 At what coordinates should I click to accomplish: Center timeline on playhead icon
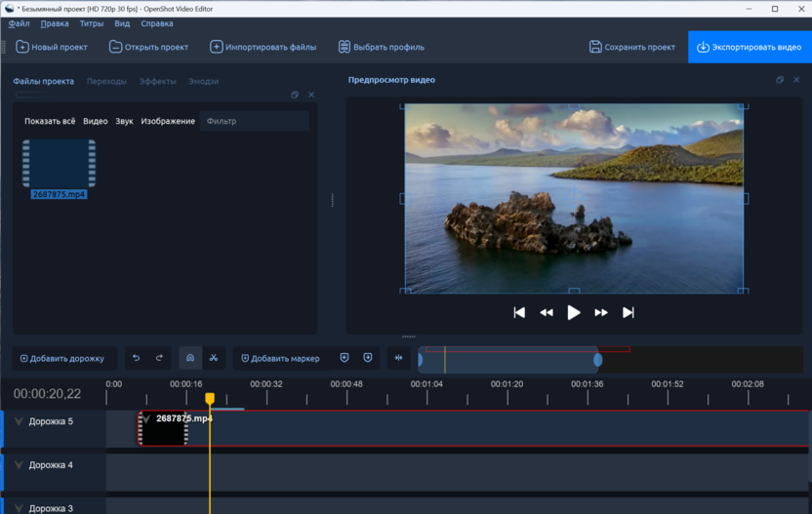point(398,358)
